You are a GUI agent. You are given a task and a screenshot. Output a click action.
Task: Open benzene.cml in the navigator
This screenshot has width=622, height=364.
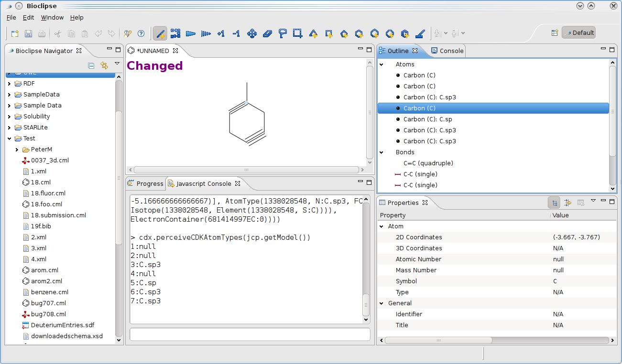49,292
